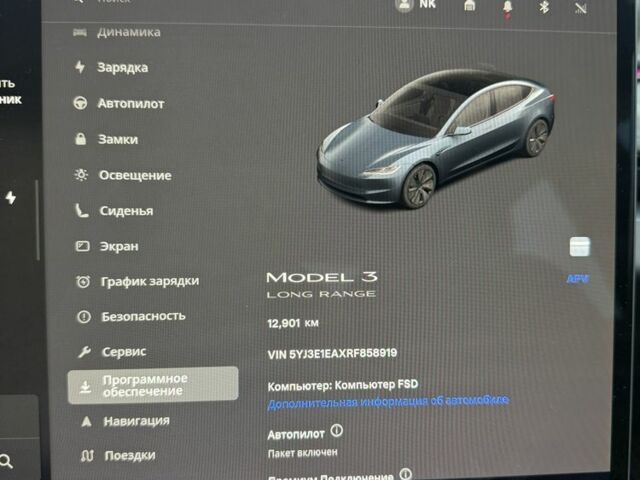This screenshot has height=480, width=640.
Task: Click the seat icon next to Сиденья
Action: pos(81,211)
